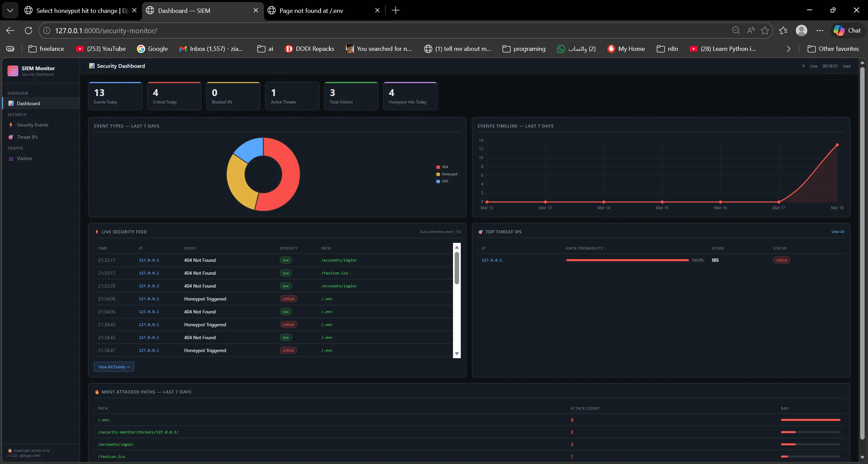Click the Mar 18 peak timeline point

click(x=837, y=145)
